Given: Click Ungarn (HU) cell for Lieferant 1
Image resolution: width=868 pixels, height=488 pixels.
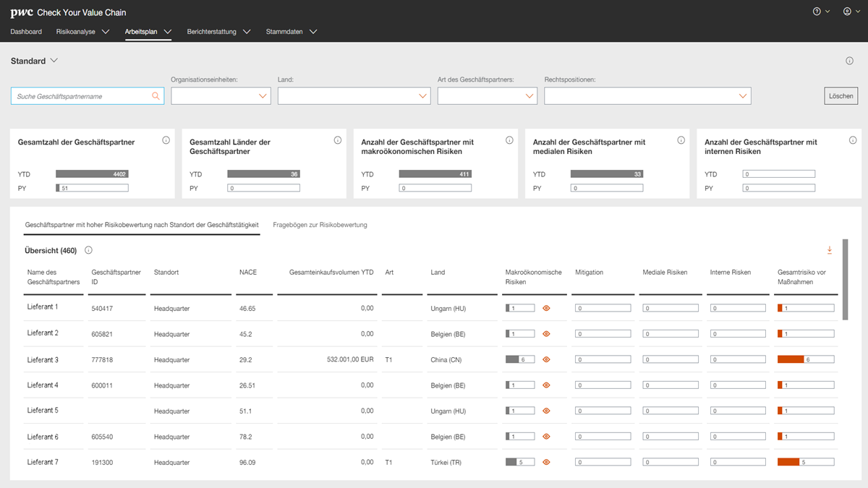Looking at the screenshot, I should pyautogui.click(x=448, y=309).
